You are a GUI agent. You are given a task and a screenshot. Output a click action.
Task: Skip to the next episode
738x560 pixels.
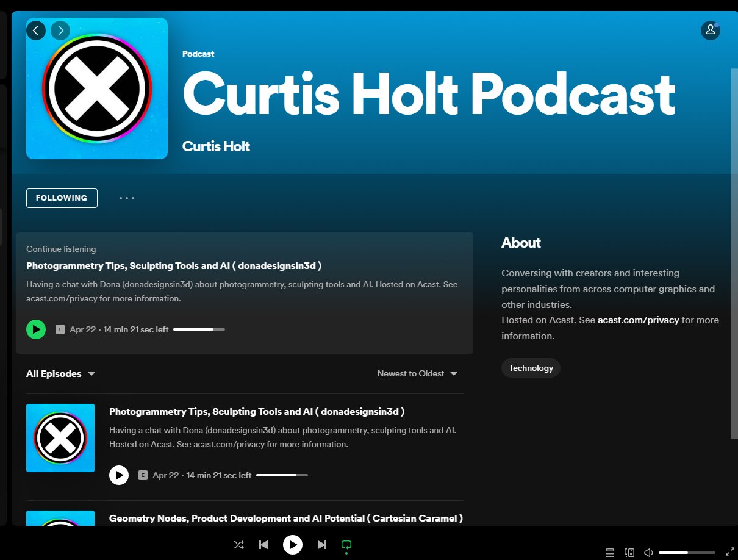(322, 545)
